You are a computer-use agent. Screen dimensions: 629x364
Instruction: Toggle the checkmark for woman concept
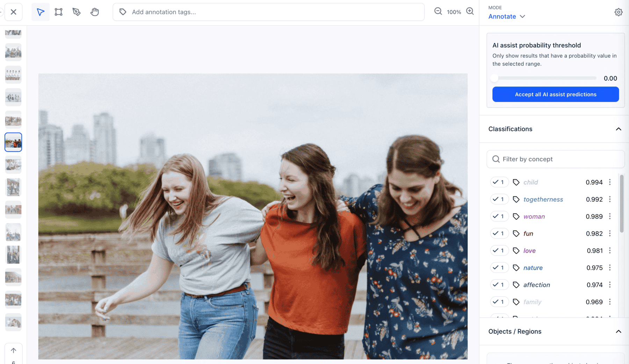499,216
